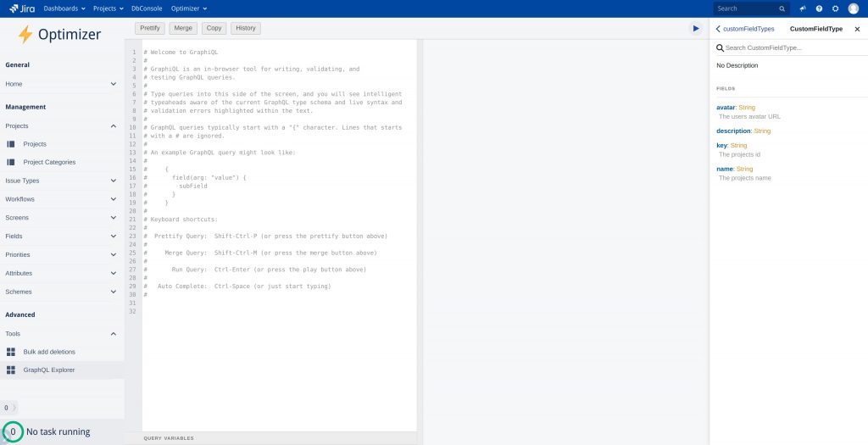Open the query History
The width and height of the screenshot is (868, 445).
point(246,28)
